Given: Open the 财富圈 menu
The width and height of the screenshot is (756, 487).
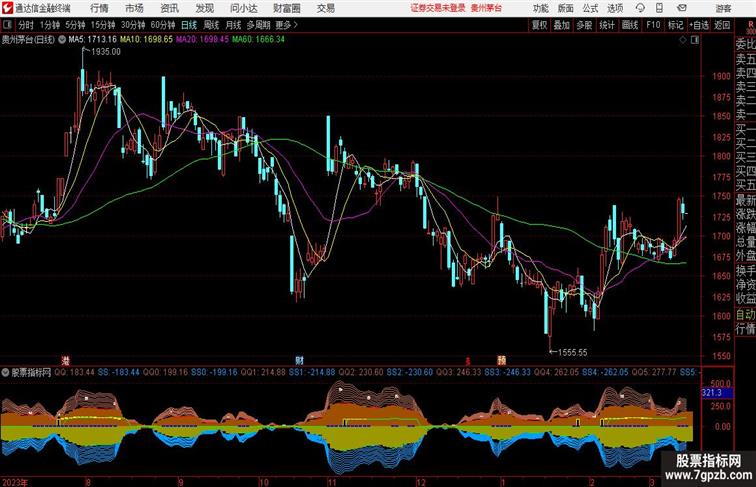Looking at the screenshot, I should click(x=286, y=8).
